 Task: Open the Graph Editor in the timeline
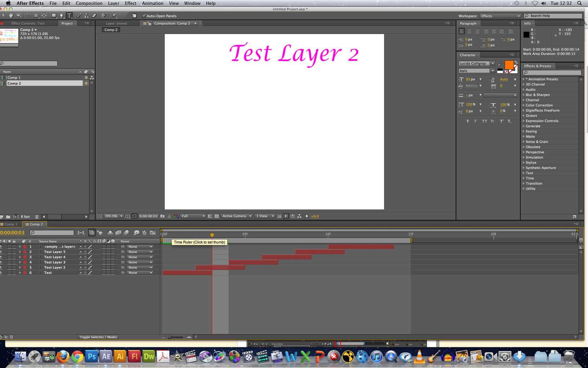pyautogui.click(x=153, y=233)
